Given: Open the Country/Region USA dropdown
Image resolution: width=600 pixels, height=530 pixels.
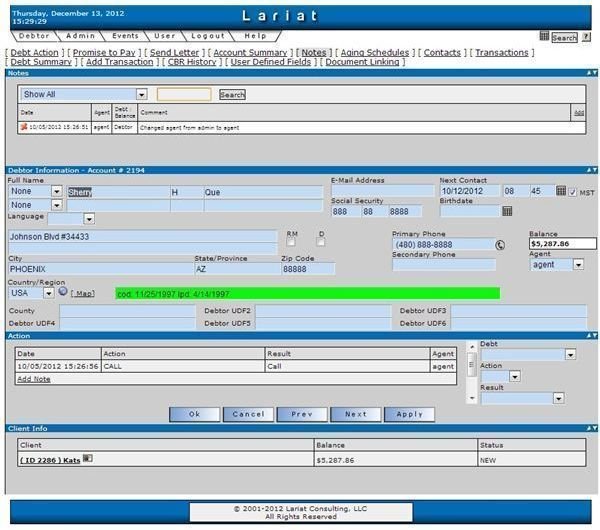Looking at the screenshot, I should [49, 293].
